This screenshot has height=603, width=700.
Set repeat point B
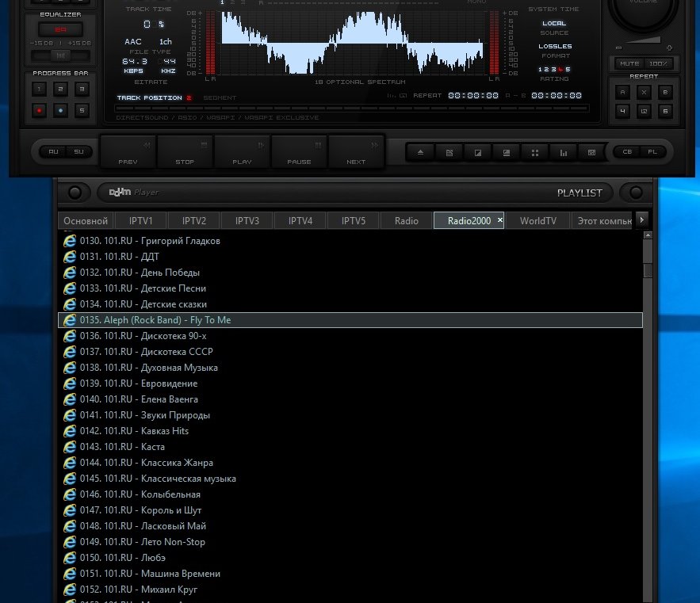[666, 93]
